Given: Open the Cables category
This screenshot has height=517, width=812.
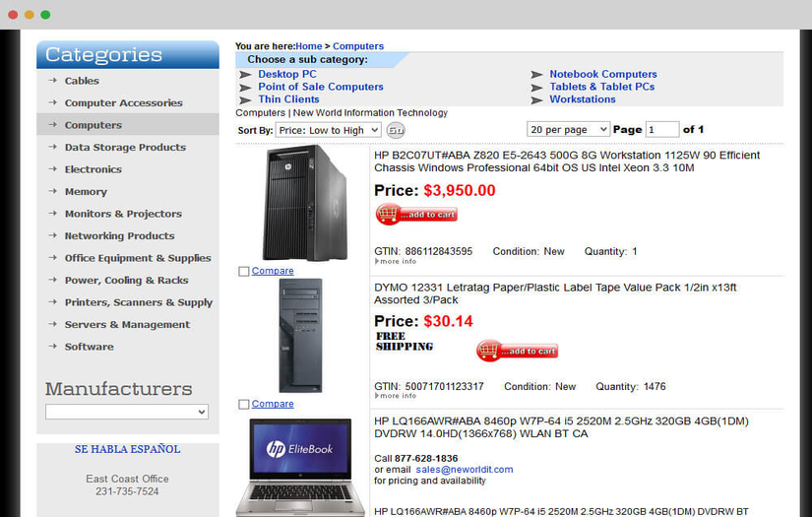Looking at the screenshot, I should coord(82,81).
